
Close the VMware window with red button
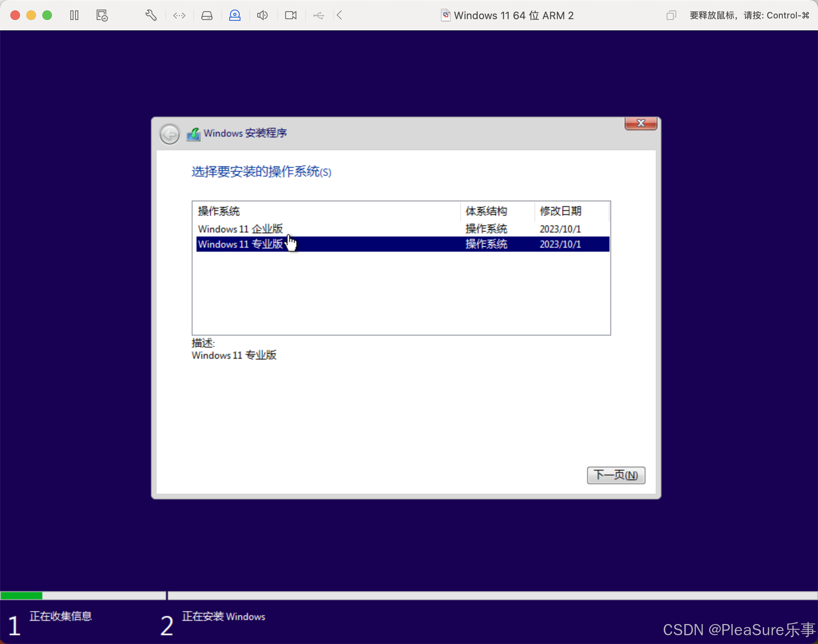pyautogui.click(x=15, y=16)
